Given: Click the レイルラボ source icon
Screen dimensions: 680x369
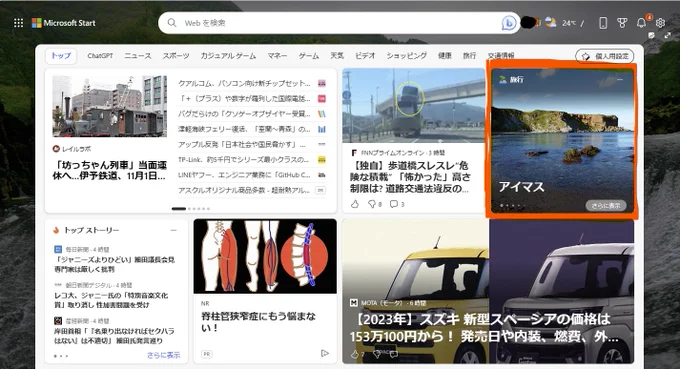Looking at the screenshot, I should coord(56,149).
